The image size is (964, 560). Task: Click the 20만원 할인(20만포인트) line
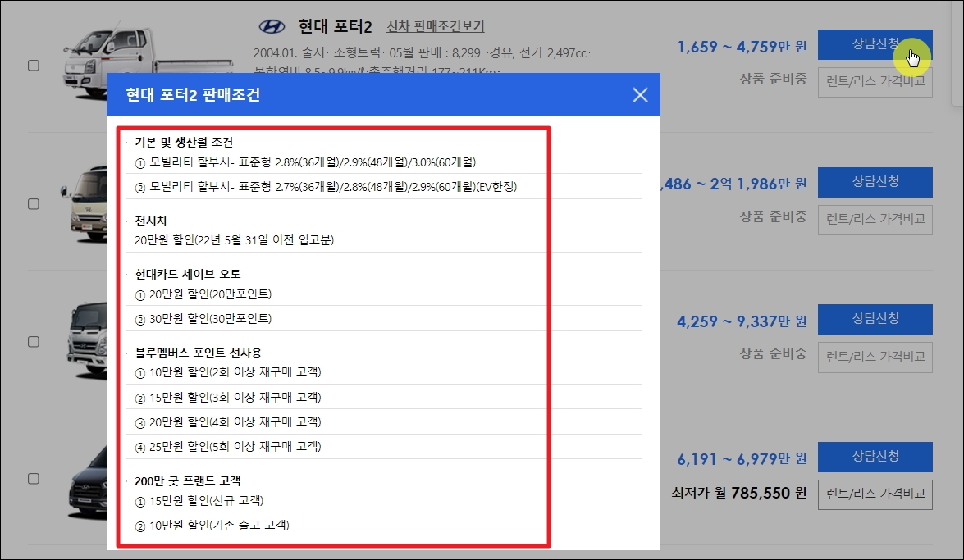pos(203,294)
